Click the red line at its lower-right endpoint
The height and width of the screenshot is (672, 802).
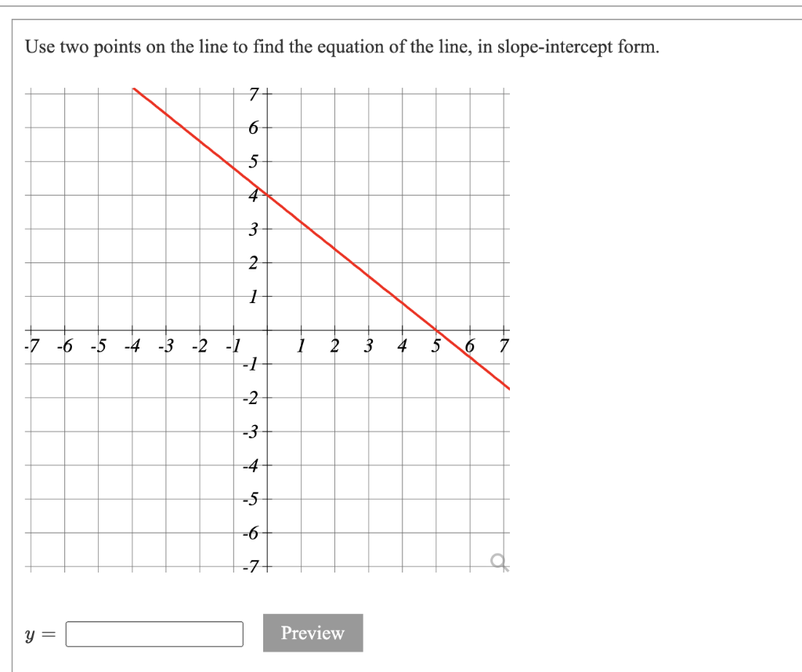click(x=510, y=387)
